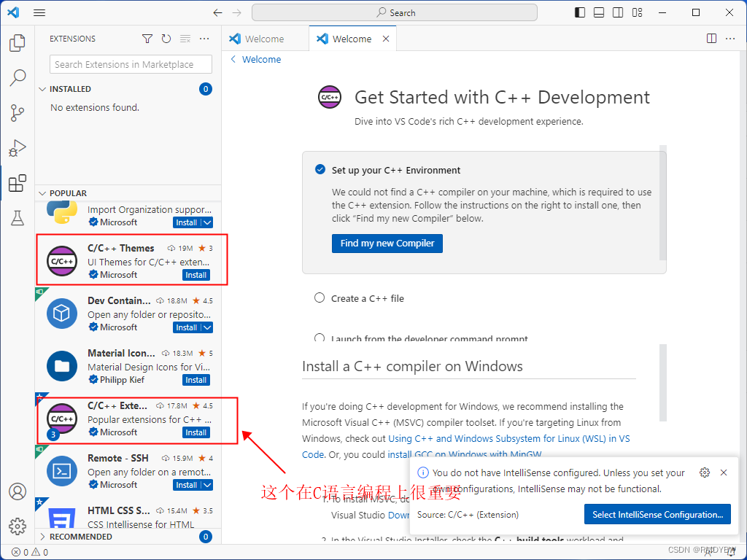Screen dimensions: 747x560
Task: Clear extensions search results icon
Action: (x=185, y=39)
